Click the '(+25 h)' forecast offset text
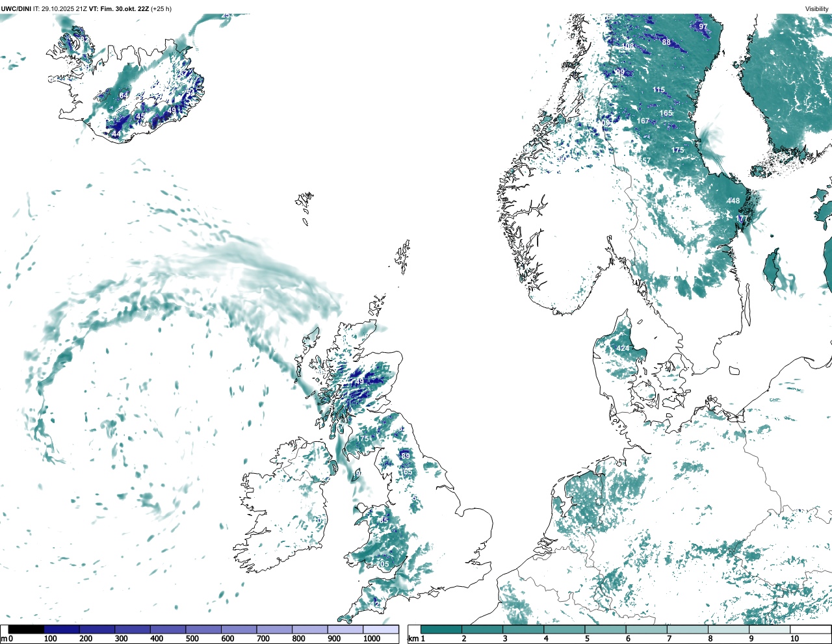Viewport: 832px width, 644px height. click(161, 8)
